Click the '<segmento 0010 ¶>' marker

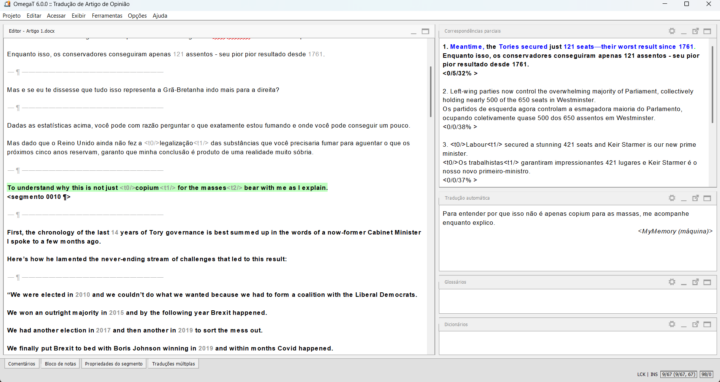(x=39, y=197)
